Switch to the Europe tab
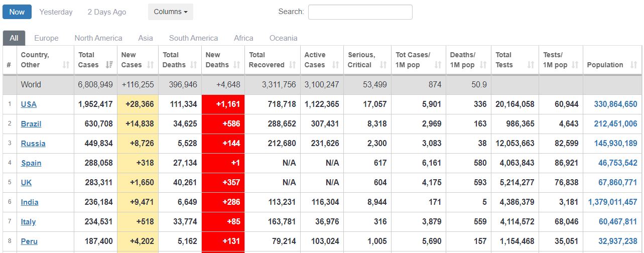The width and height of the screenshot is (644, 253). (46, 38)
